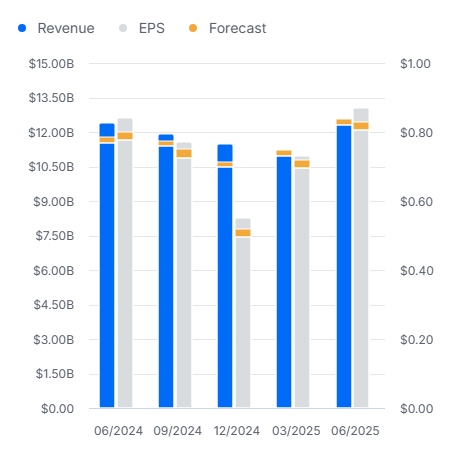The image size is (467, 455).
Task: Select the 12/2024 blue revenue bar
Action: (x=225, y=276)
